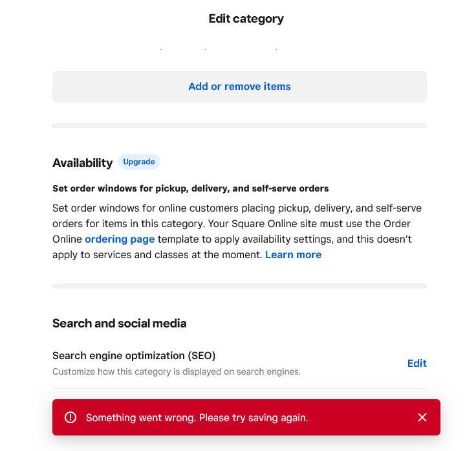Viewport: 476px width, 451px height.
Task: Click the Search and social media heading
Action: (119, 324)
